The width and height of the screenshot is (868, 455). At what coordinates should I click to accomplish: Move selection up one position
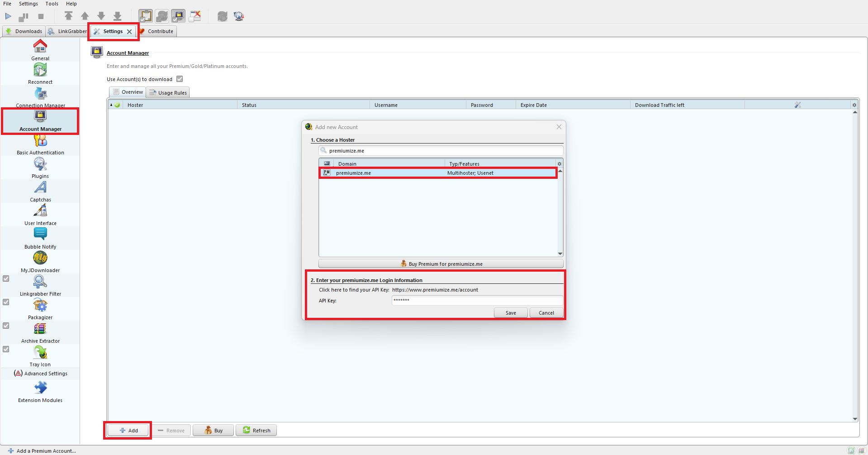(85, 16)
